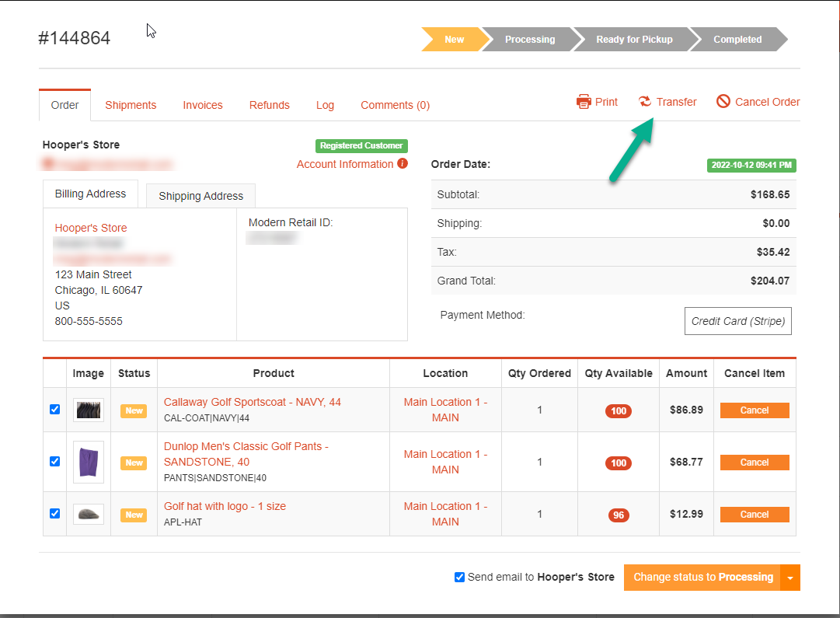Switch to the Shipments tab
This screenshot has height=618, width=840.
tap(131, 105)
